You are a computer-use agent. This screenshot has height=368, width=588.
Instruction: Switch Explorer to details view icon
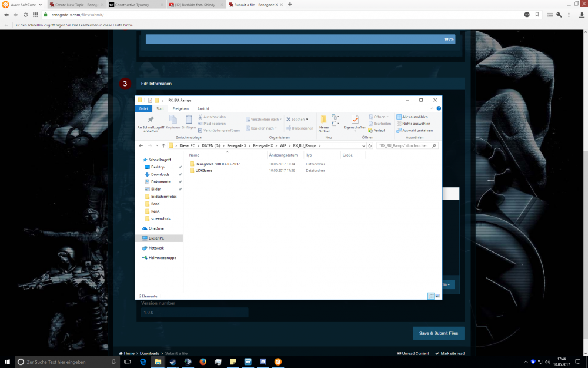pos(431,296)
